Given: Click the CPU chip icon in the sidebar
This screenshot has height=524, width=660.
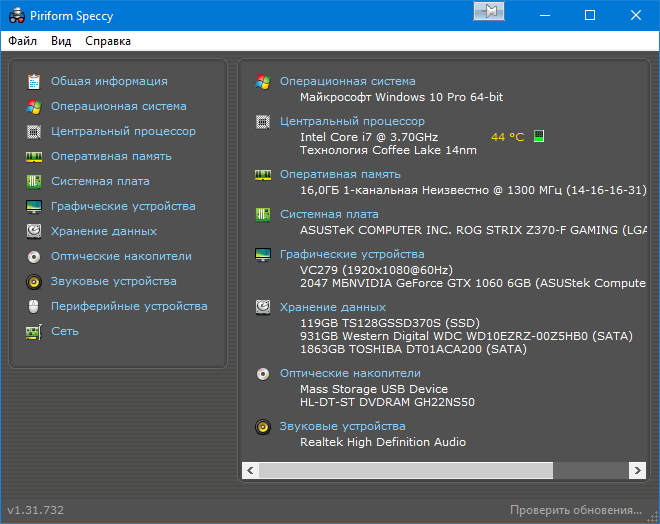Looking at the screenshot, I should point(34,132).
